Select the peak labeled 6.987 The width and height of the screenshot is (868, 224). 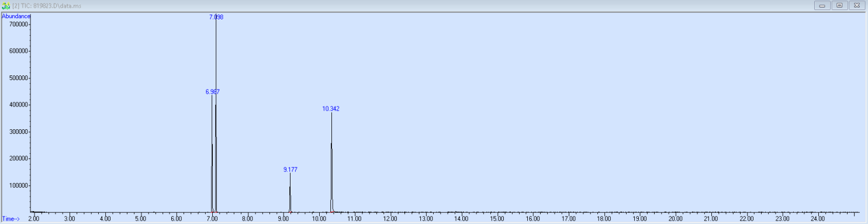tap(212, 92)
